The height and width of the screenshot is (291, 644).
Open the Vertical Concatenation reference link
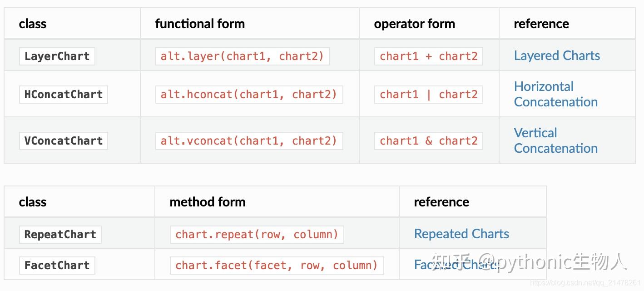point(555,140)
